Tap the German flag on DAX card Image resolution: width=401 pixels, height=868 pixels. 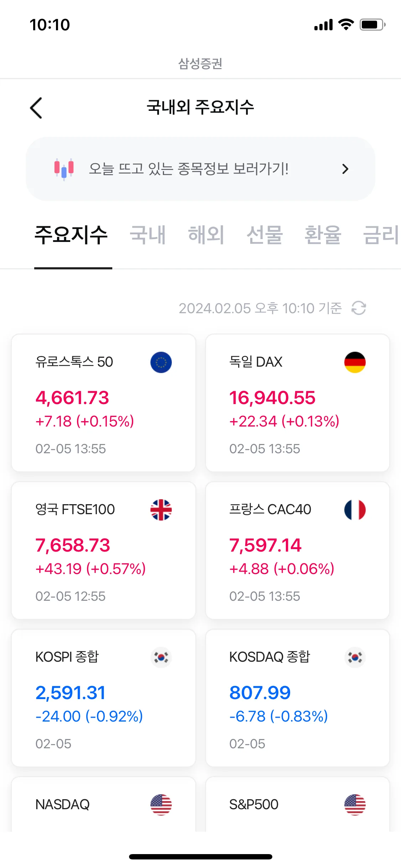pos(355,362)
